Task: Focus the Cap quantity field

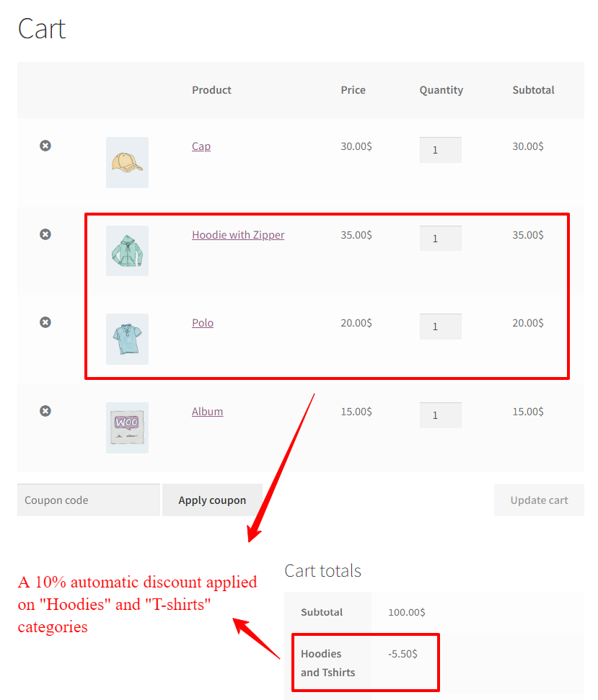Action: click(440, 149)
